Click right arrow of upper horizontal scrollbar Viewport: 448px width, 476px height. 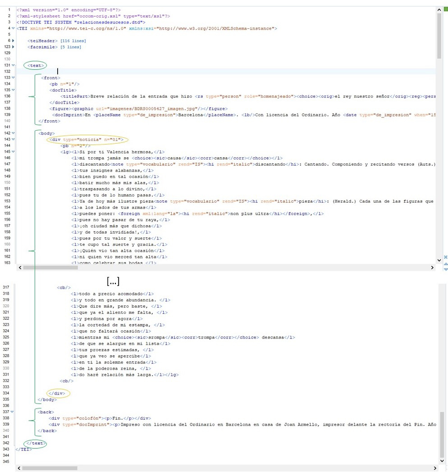(432, 267)
